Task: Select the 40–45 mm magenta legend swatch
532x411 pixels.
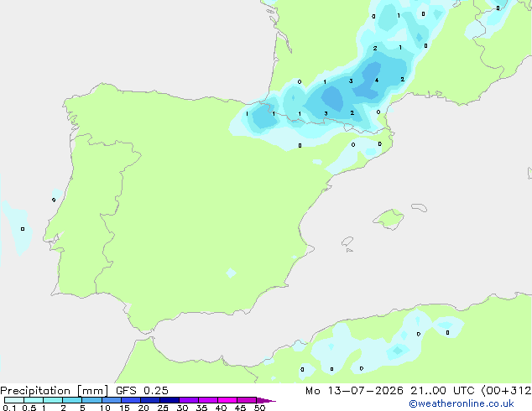Action: click(x=227, y=400)
